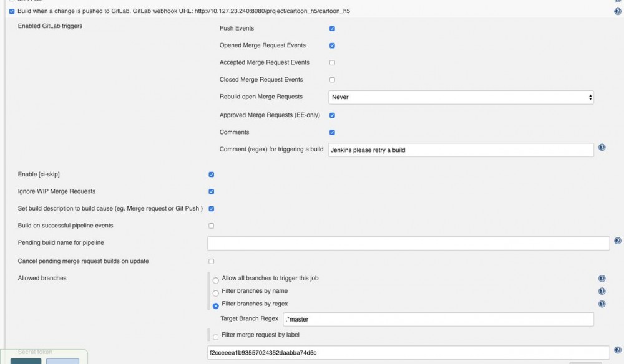Open help icon beside Secret token field
624x364 pixels.
(x=618, y=350)
